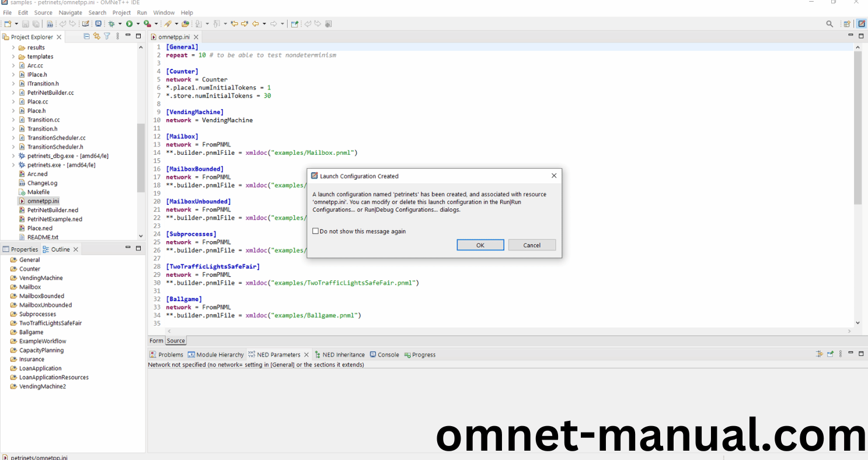Click the green Run button in toolbar
This screenshot has width=868, height=460.
(129, 24)
